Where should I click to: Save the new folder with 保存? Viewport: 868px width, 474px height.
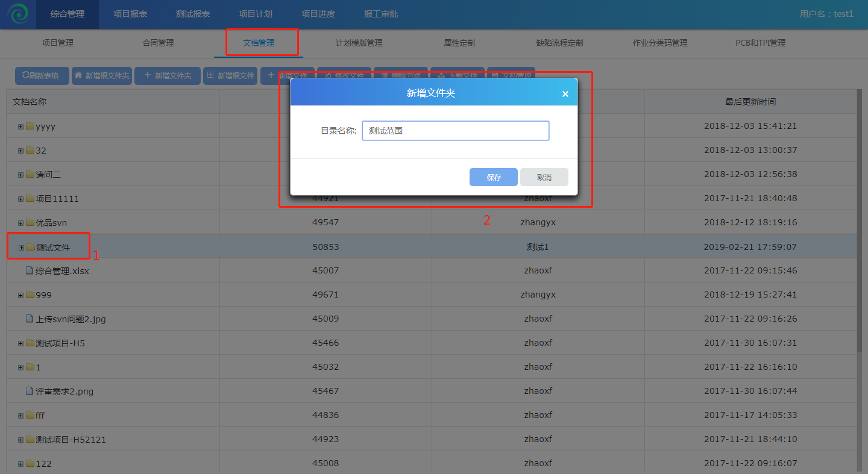[x=493, y=178]
